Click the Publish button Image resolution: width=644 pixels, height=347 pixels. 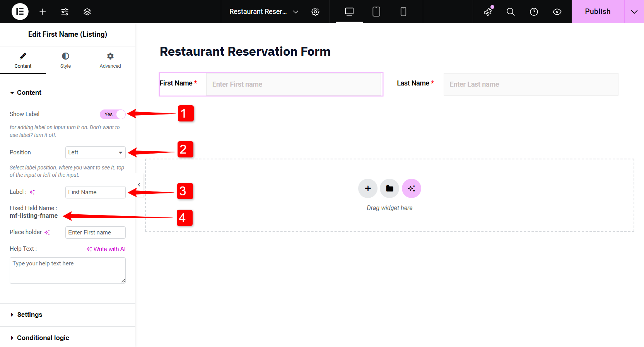click(598, 12)
